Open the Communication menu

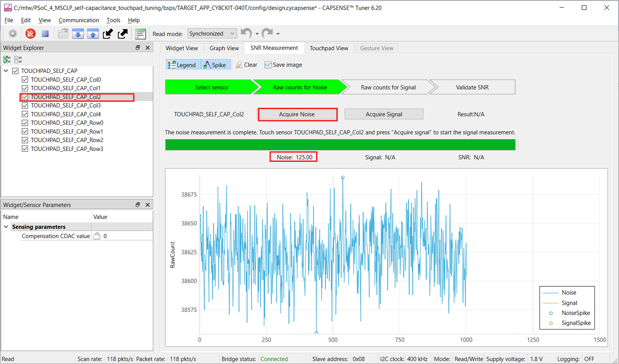point(79,20)
